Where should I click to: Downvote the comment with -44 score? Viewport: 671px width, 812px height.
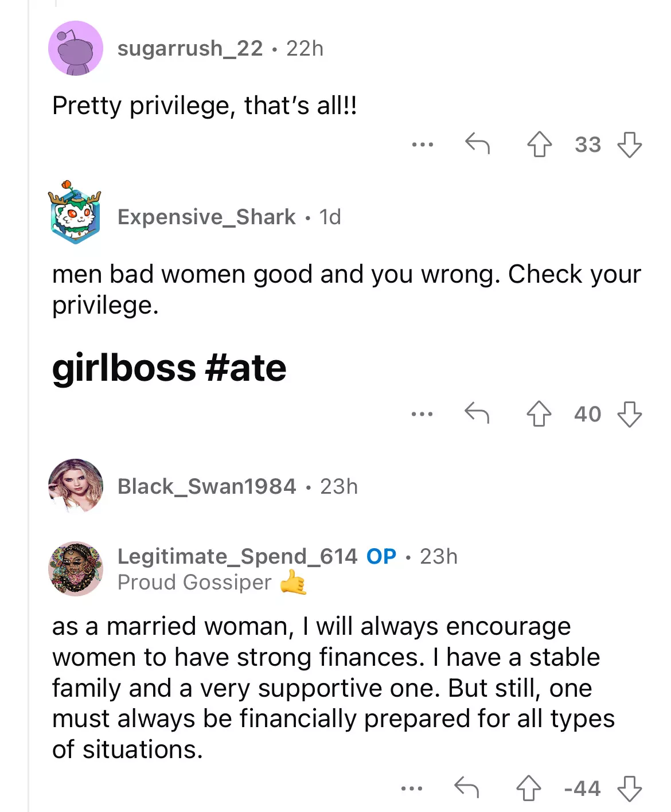tap(629, 788)
